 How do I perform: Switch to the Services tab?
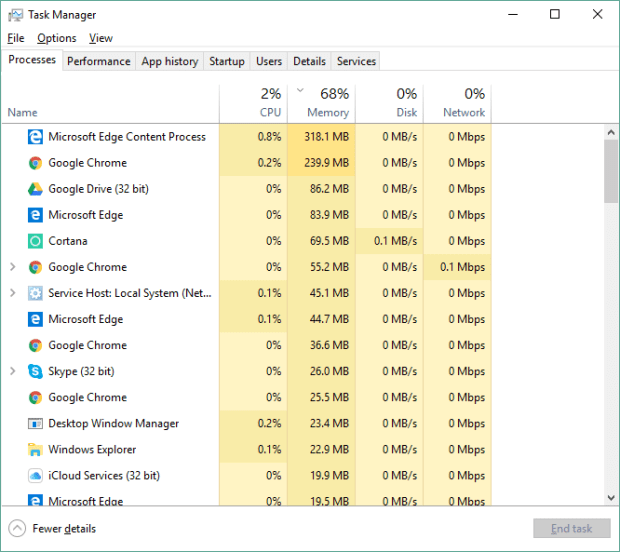pyautogui.click(x=356, y=61)
